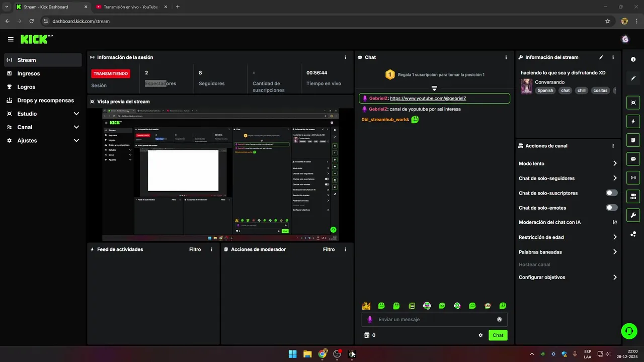Image resolution: width=644 pixels, height=362 pixels.
Task: Toggle channel actions camera widget in rail
Action: point(633,196)
